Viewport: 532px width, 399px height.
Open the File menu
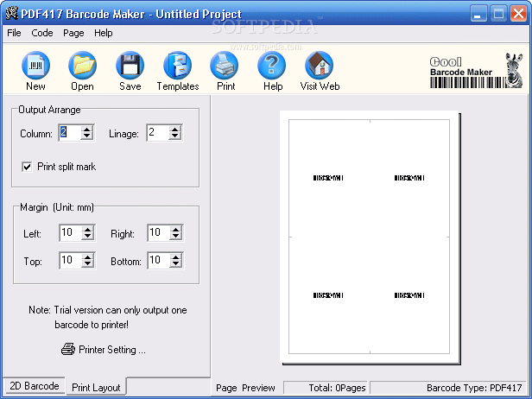(14, 33)
